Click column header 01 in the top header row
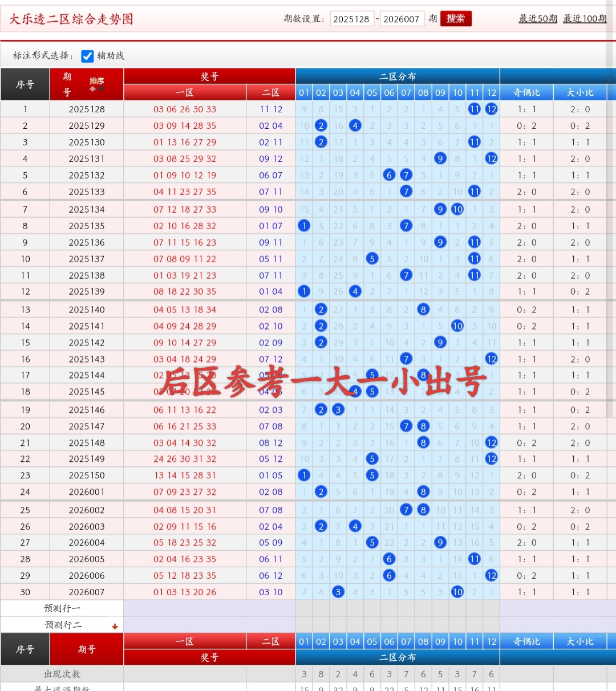This screenshot has width=616, height=691. tap(304, 92)
